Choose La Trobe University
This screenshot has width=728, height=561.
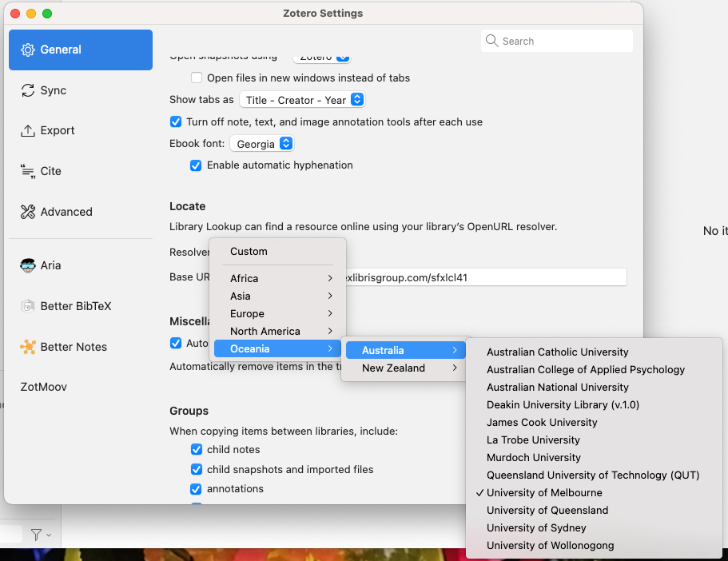point(595,440)
